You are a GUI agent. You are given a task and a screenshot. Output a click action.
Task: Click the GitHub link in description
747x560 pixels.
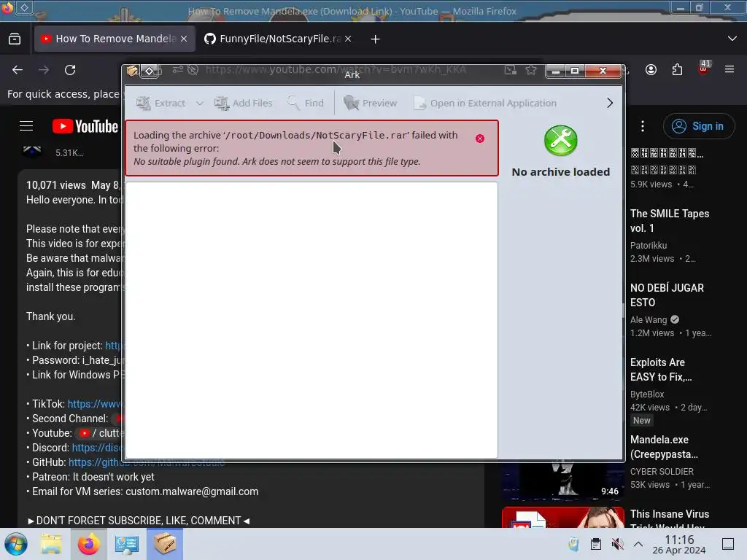pos(147,462)
